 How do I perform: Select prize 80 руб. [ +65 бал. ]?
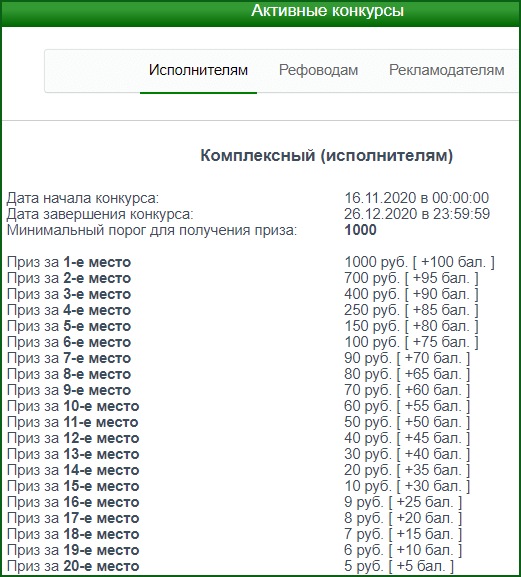pos(407,374)
